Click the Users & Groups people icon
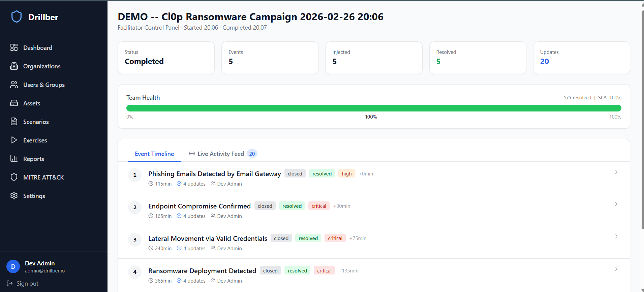The height and width of the screenshot is (292, 644). [x=14, y=85]
